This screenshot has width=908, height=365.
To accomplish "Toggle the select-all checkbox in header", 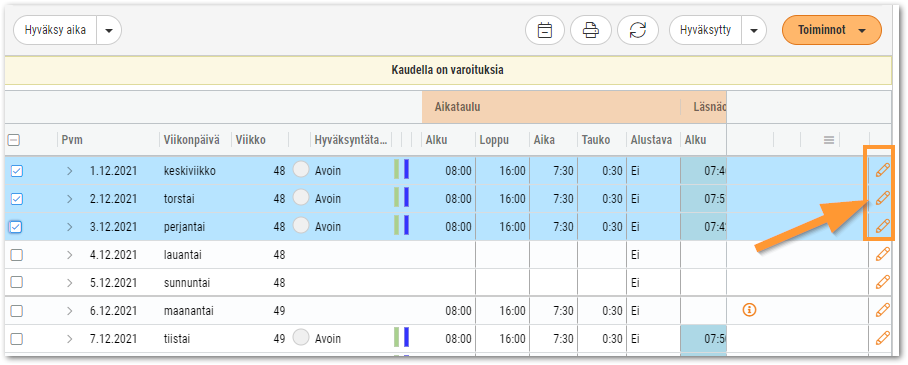I will (x=13, y=140).
